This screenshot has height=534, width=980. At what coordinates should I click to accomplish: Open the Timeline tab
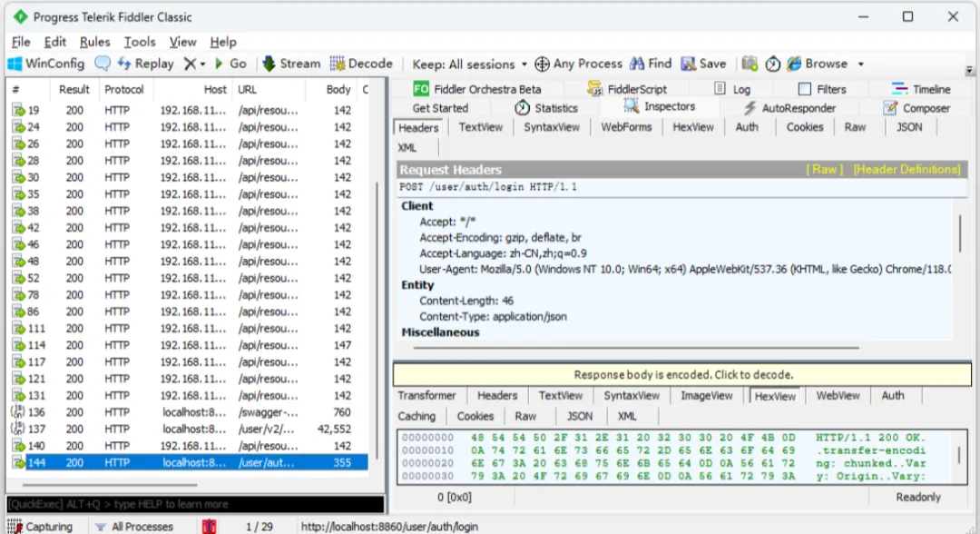[x=921, y=89]
